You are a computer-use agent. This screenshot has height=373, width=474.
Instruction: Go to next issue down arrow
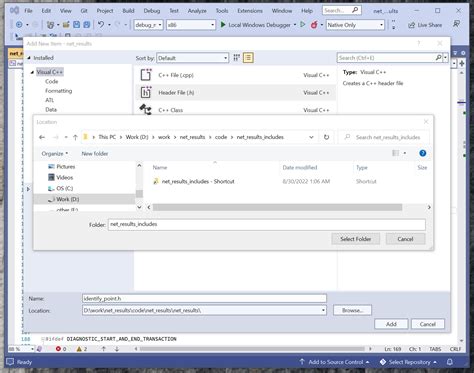pos(117,349)
